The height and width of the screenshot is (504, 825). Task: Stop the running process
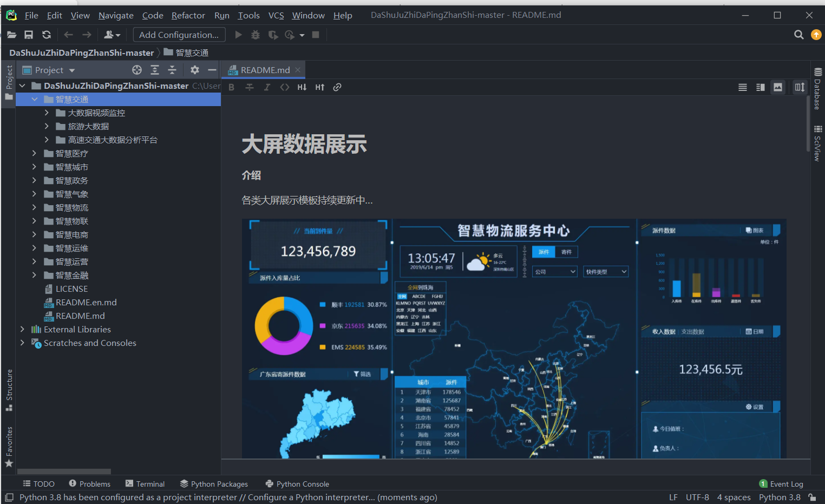click(316, 35)
